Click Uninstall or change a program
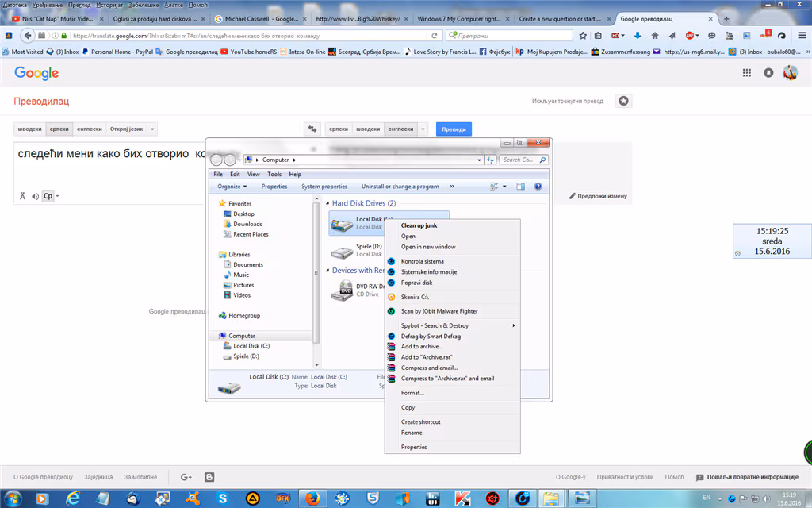This screenshot has height=508, width=812. pos(400,187)
